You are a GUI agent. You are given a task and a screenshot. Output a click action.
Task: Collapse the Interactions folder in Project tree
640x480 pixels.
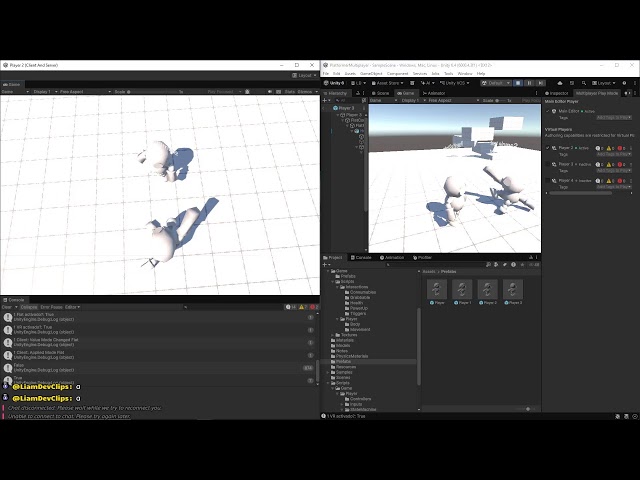click(337, 287)
